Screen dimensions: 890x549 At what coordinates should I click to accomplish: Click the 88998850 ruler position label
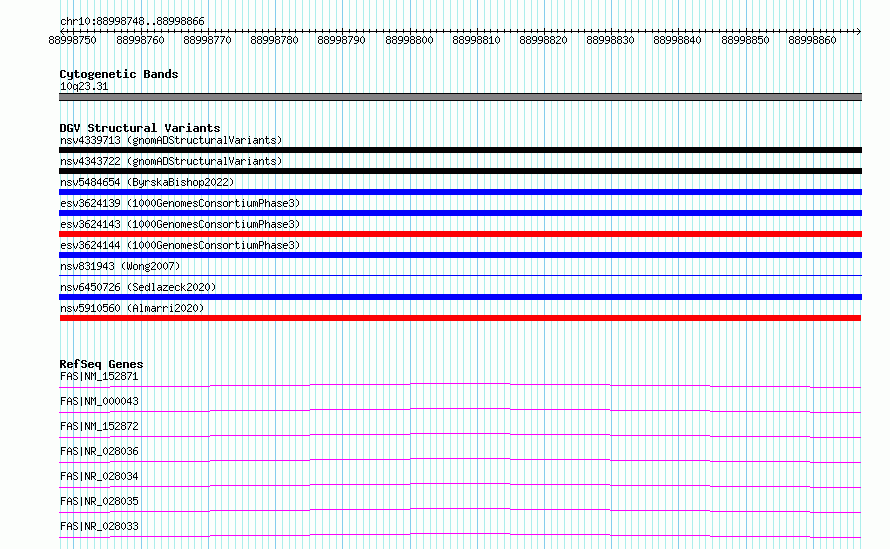click(745, 40)
